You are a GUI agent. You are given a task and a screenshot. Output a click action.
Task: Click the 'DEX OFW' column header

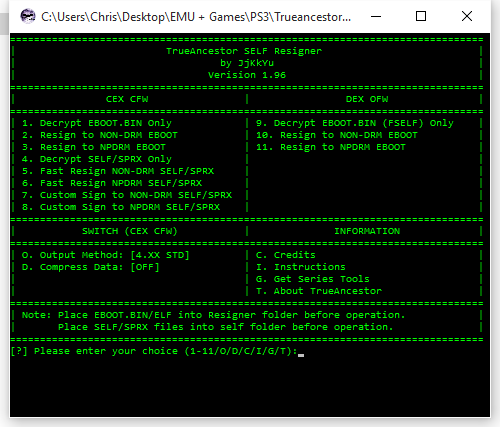[x=367, y=99]
